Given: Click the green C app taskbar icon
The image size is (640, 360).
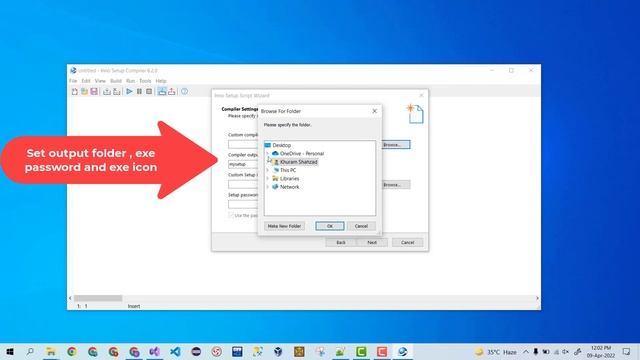Looking at the screenshot, I should 361,352.
